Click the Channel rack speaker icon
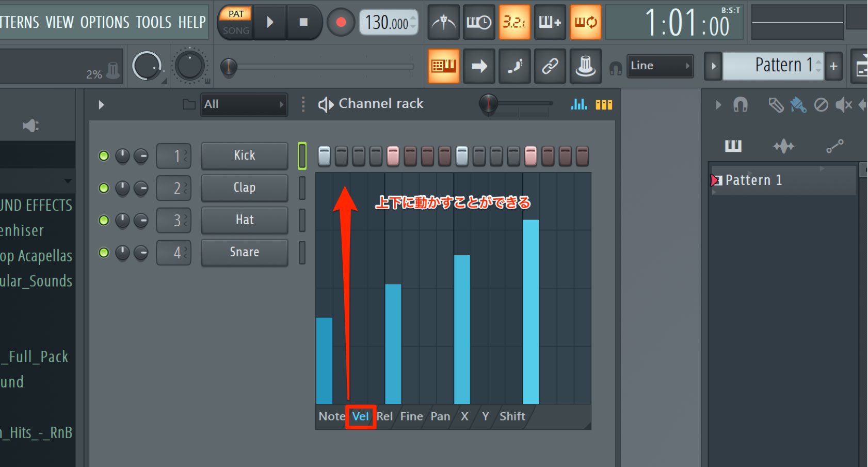This screenshot has width=868, height=467. pos(326,104)
